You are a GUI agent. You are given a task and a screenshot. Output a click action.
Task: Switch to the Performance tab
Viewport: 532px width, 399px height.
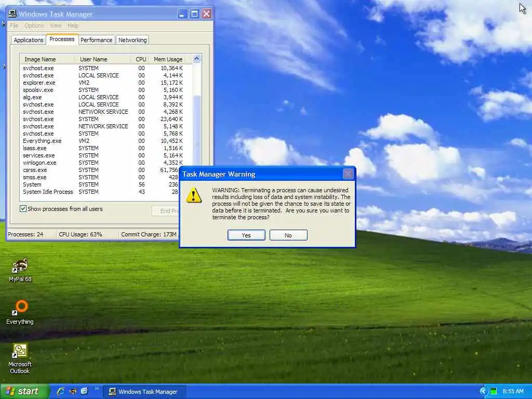[x=96, y=40]
